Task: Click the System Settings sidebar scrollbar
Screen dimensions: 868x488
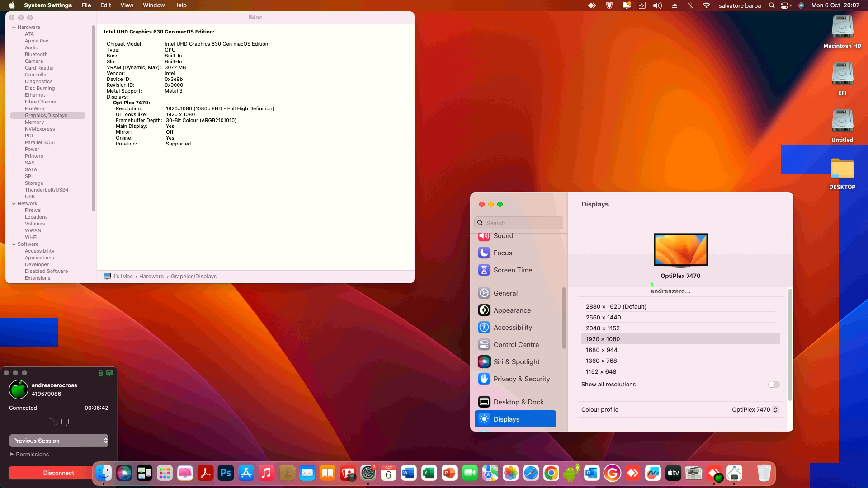Action: (564, 318)
